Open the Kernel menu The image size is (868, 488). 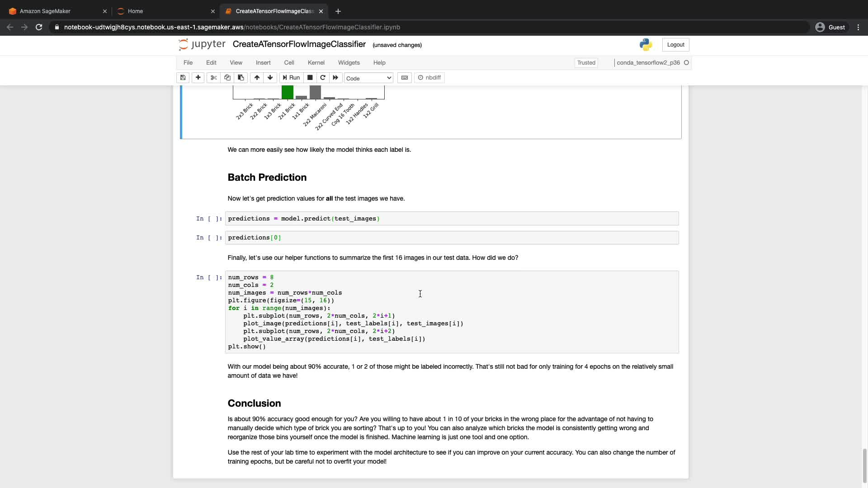point(316,63)
